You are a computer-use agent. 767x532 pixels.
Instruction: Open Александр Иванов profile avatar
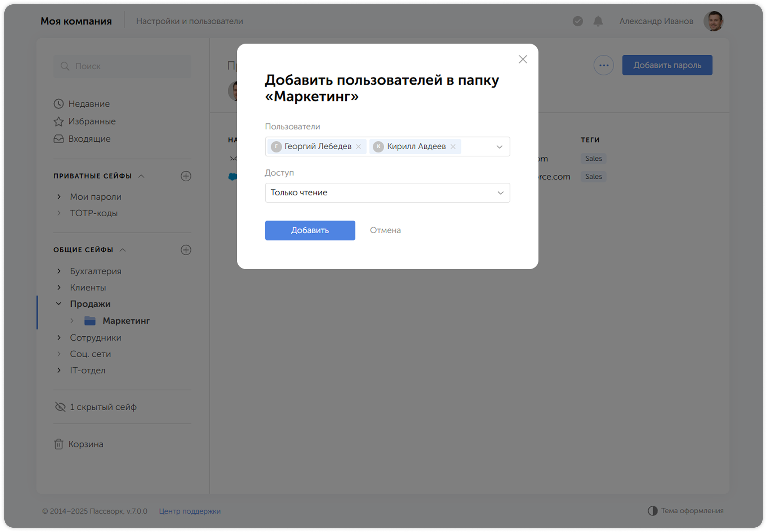tap(713, 21)
